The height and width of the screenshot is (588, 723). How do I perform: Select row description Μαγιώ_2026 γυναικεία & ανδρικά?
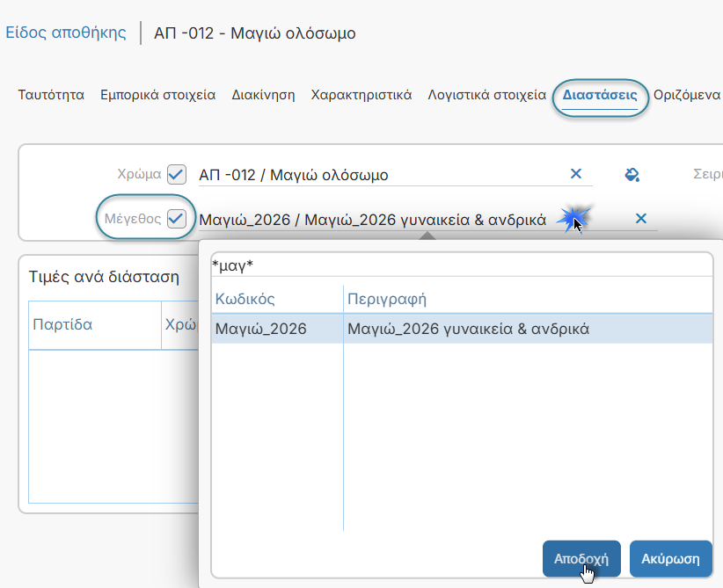[528, 329]
